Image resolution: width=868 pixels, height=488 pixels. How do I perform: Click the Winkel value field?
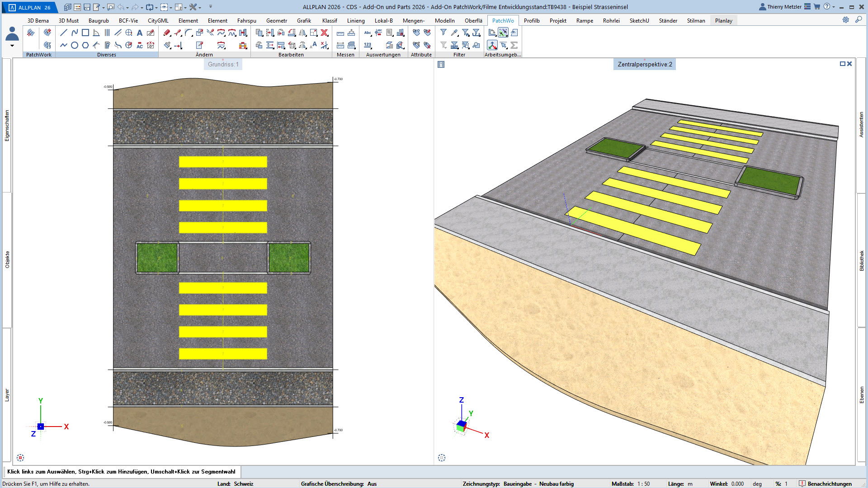coord(737,483)
